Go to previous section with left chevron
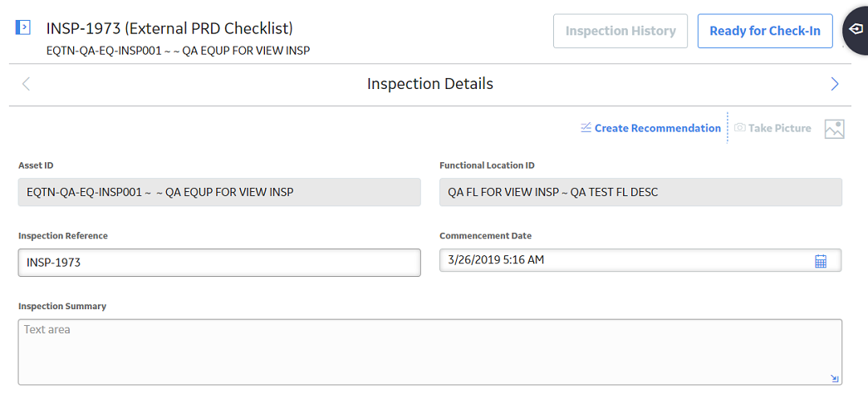 coord(26,84)
